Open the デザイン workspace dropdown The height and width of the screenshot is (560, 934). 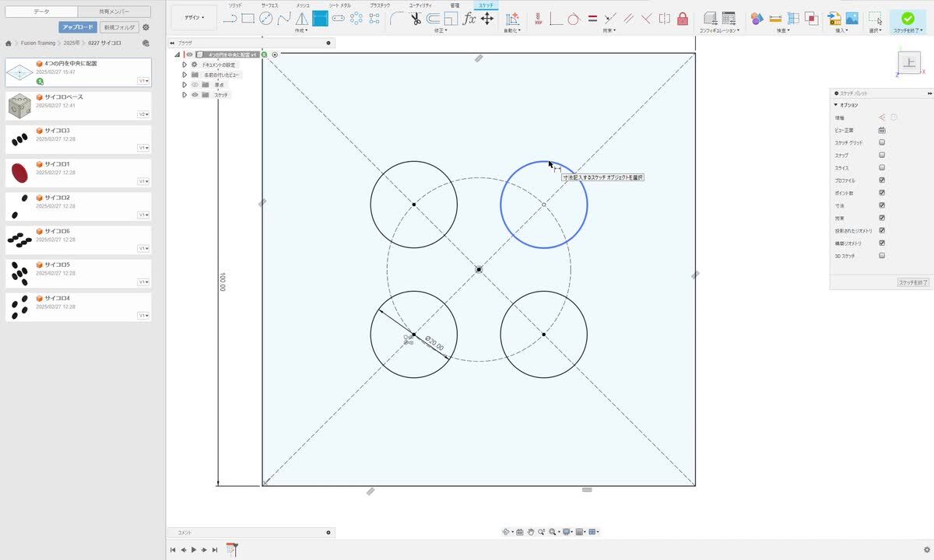click(x=195, y=17)
